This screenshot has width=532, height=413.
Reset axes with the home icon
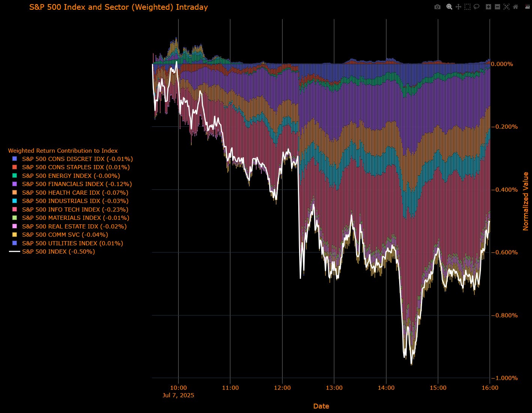click(515, 7)
